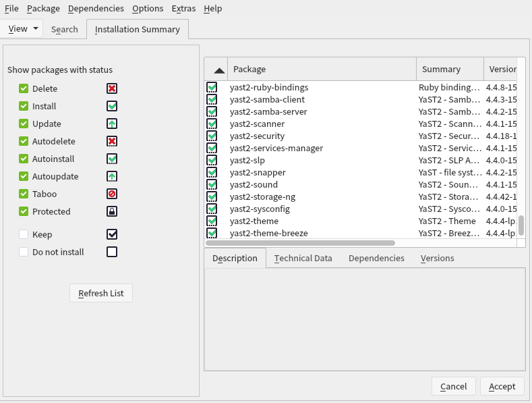
Task: Click the Autodelete status icon
Action: click(x=112, y=141)
